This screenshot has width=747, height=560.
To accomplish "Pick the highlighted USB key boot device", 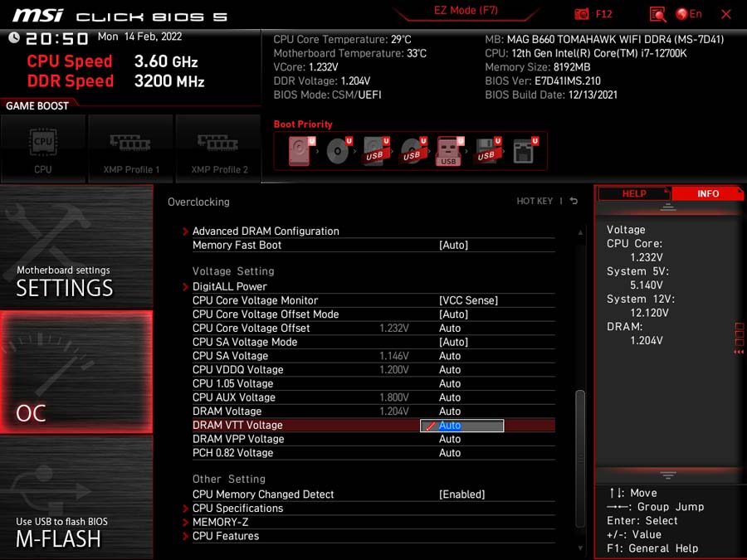I will 449,152.
